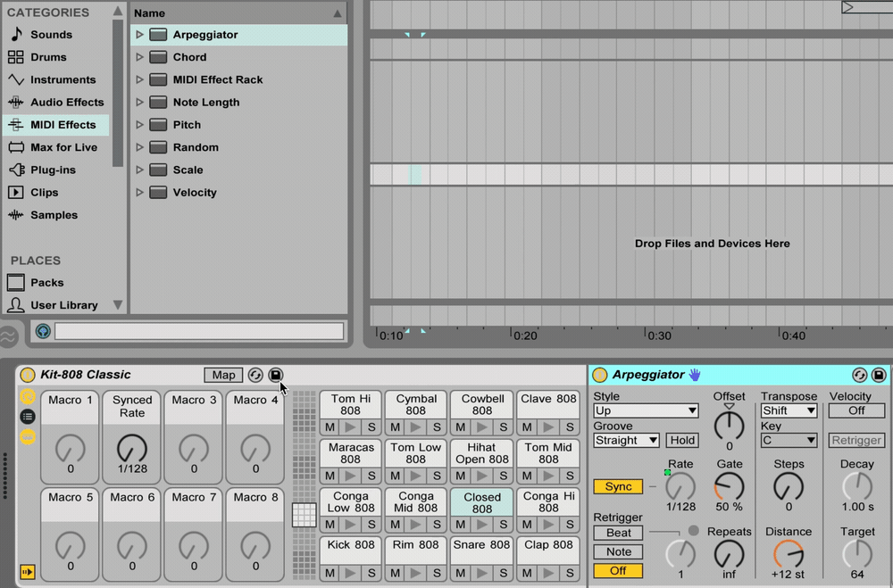Enable the Arpeggiator Hold button
Viewport: 893px width, 588px height.
point(682,440)
